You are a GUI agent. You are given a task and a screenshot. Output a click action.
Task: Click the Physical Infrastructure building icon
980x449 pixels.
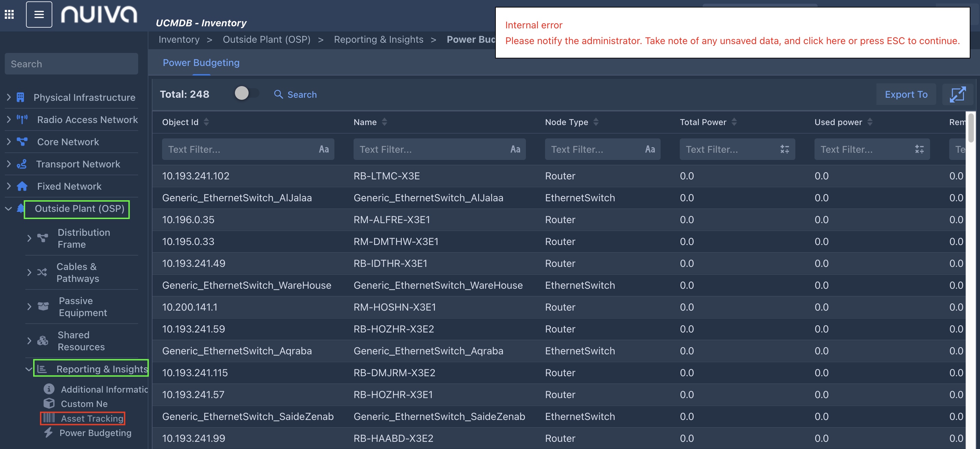21,97
